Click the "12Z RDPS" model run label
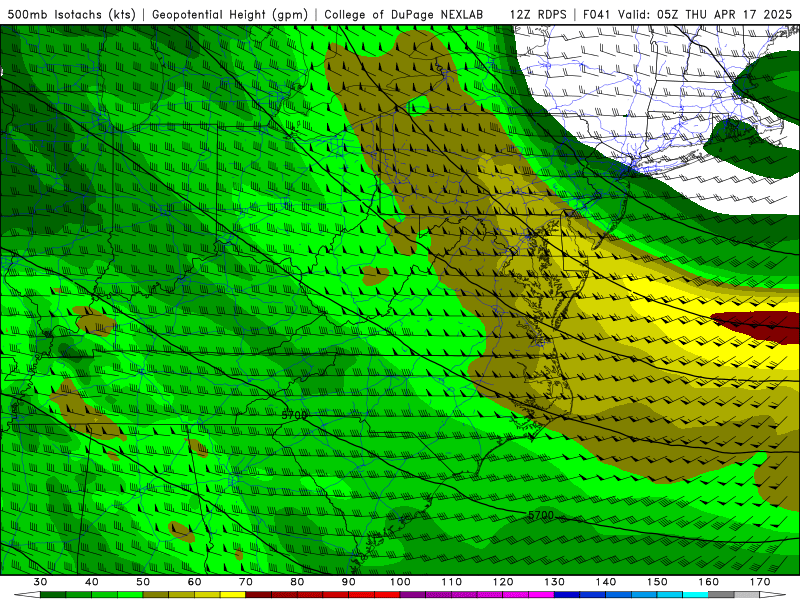Viewport: 800px width, 600px height. [x=538, y=14]
